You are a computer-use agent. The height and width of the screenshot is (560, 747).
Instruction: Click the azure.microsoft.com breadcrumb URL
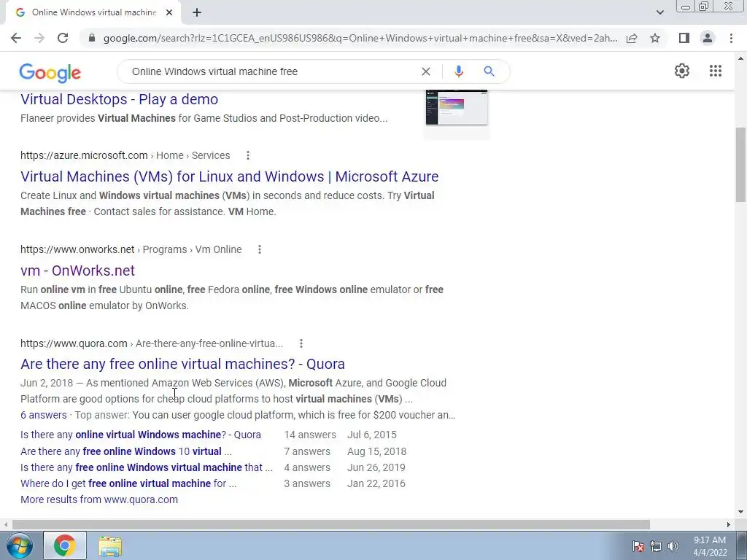coord(125,155)
